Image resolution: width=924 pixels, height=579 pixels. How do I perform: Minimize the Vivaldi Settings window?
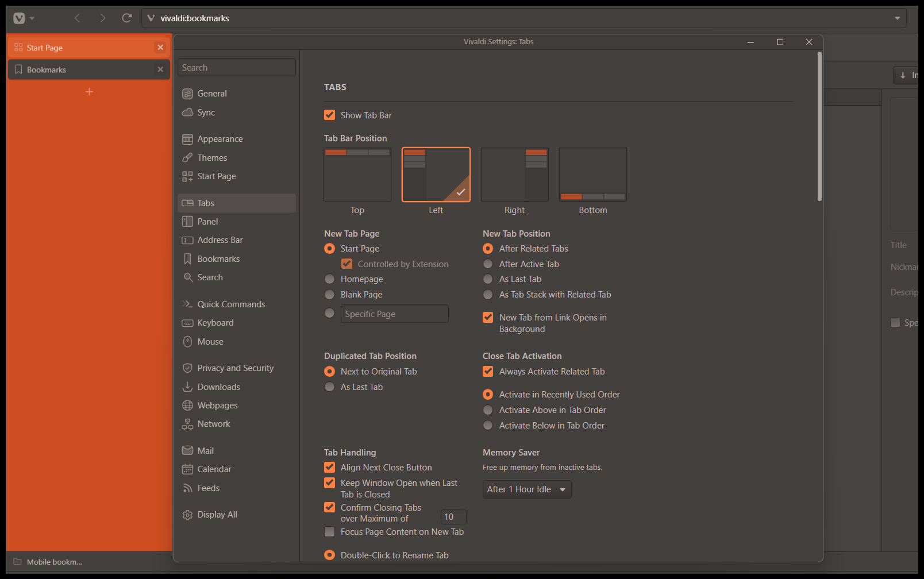click(750, 42)
